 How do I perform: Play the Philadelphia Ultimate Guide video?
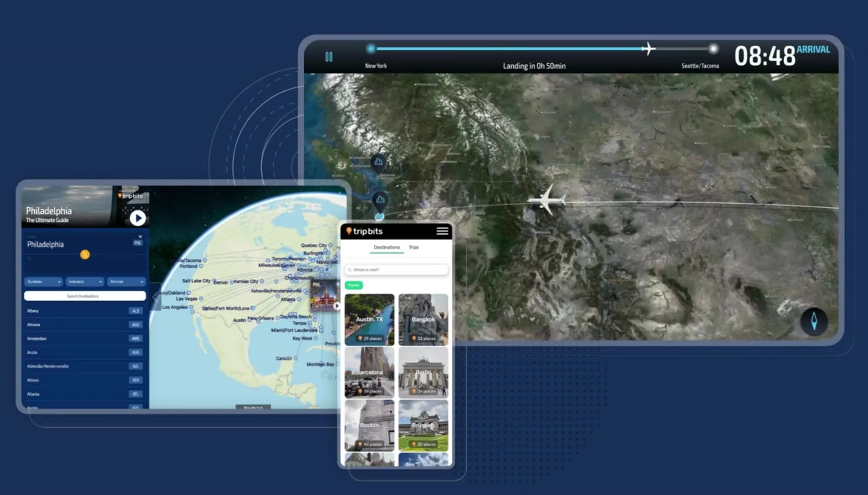coord(137,218)
